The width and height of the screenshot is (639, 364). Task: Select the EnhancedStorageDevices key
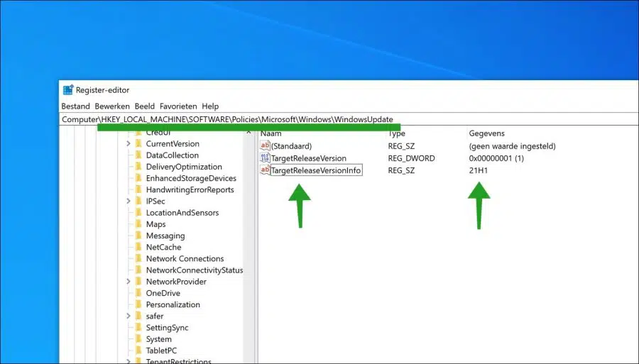click(x=191, y=178)
